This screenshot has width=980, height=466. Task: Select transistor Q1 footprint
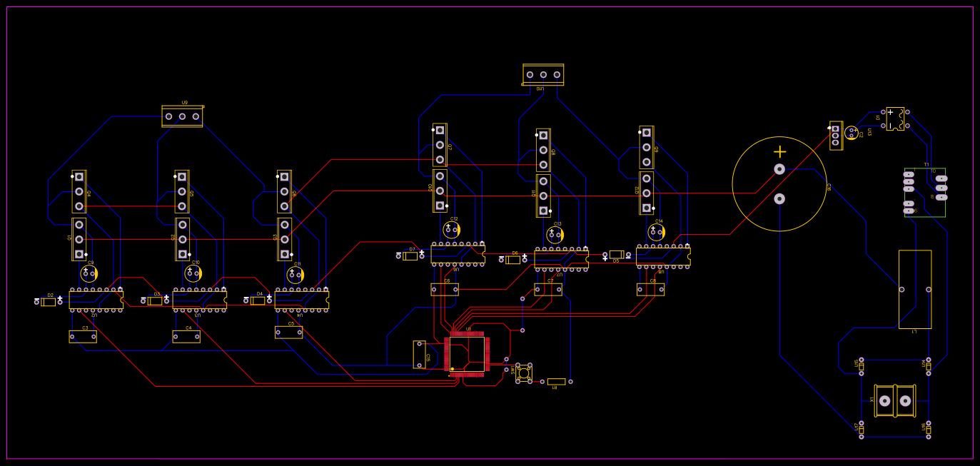tap(79, 239)
